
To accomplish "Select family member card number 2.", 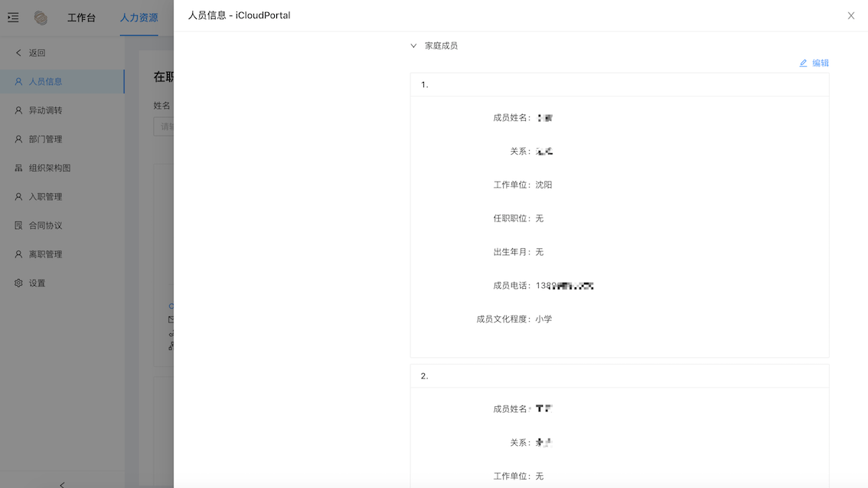I will [x=619, y=426].
